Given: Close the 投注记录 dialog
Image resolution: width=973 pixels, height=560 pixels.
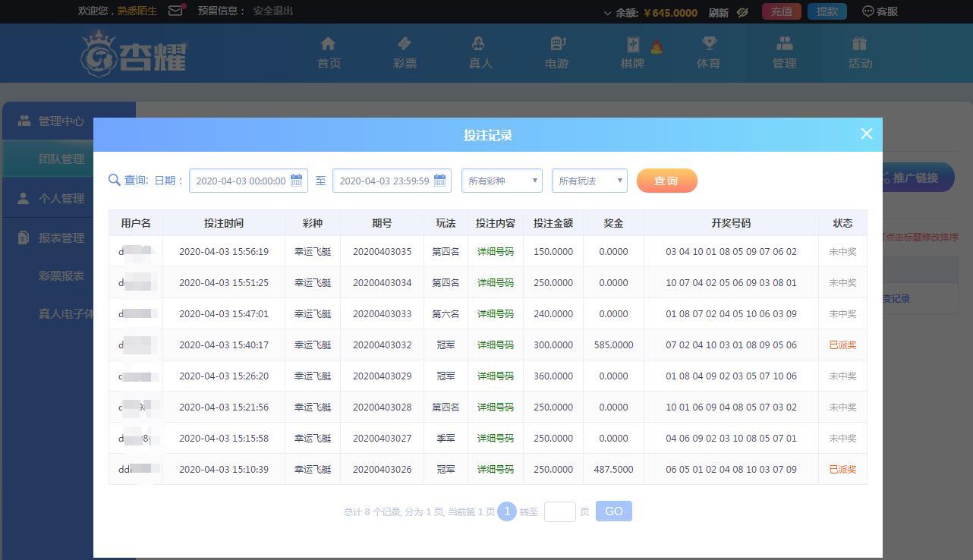Looking at the screenshot, I should [x=866, y=134].
